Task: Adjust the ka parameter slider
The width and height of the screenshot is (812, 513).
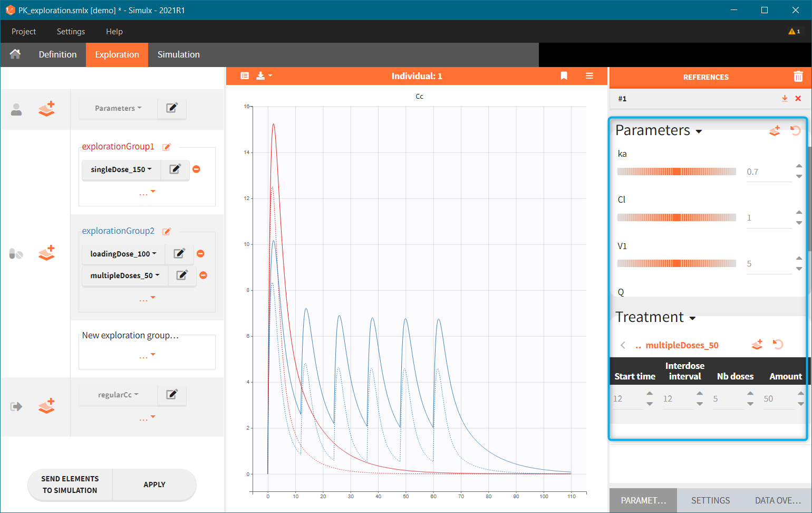Action: point(676,172)
